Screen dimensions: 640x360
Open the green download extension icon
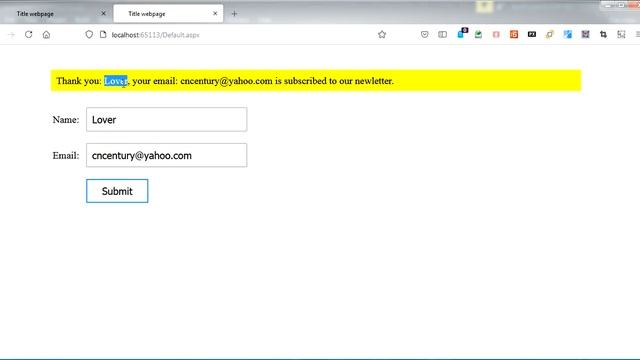478,35
